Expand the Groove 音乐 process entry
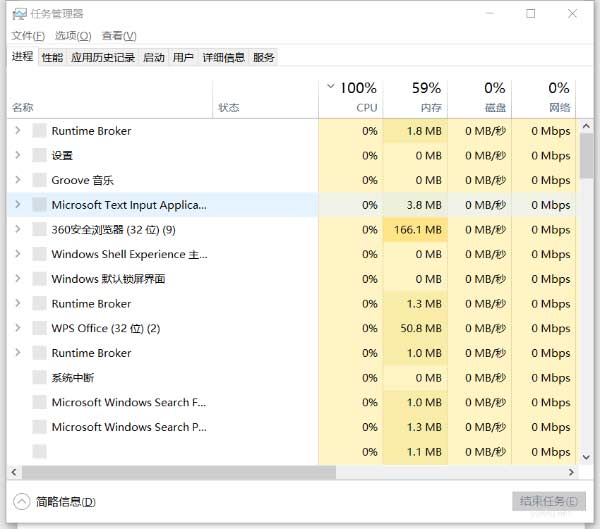 18,180
